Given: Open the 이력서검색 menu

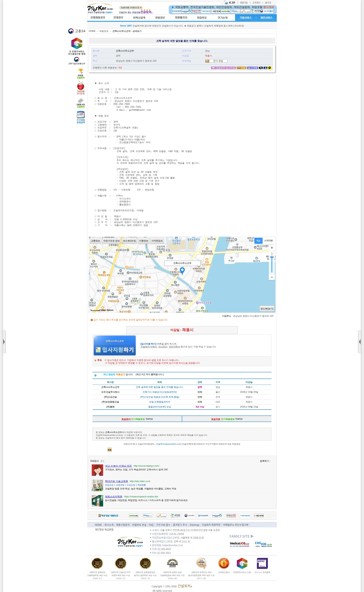Looking at the screenshot, I should pyautogui.click(x=139, y=18).
